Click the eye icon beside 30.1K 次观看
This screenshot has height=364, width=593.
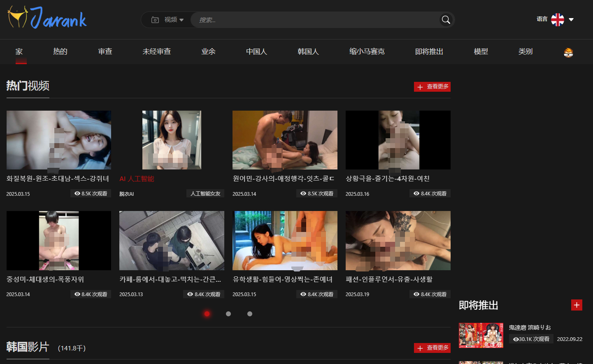516,339
